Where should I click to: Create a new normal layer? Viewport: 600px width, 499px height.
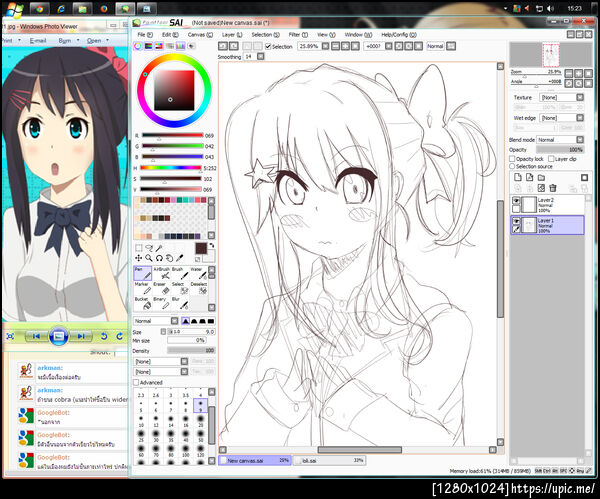(518, 177)
